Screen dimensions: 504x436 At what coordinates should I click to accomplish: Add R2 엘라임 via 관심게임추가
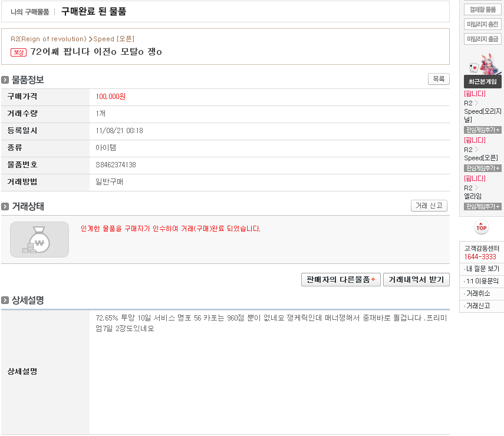click(x=482, y=206)
